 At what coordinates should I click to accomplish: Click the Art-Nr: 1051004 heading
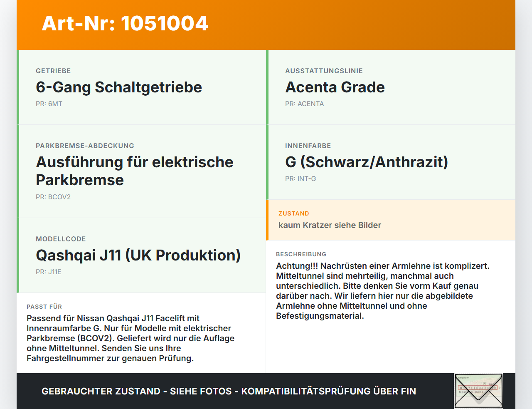125,23
